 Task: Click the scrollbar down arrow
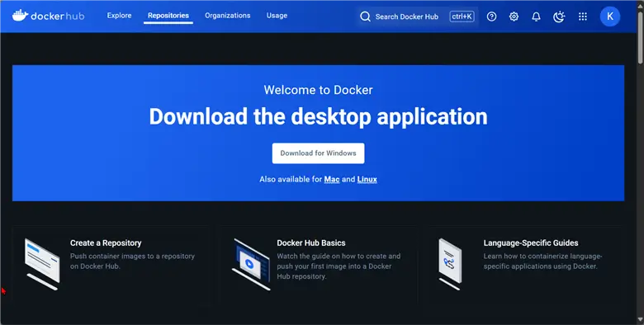point(641,320)
